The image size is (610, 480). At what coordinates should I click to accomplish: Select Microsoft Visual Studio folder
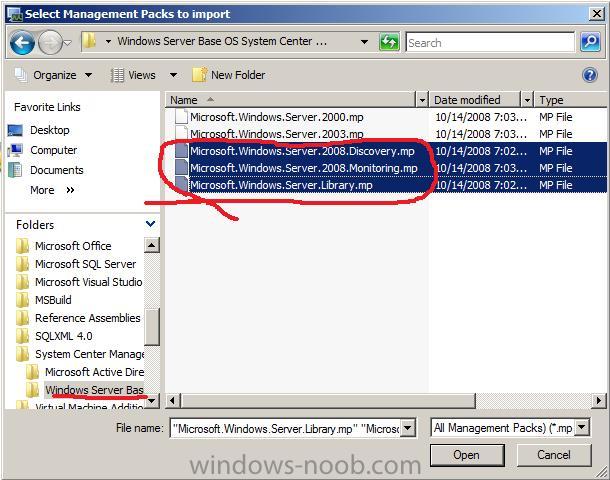89,282
